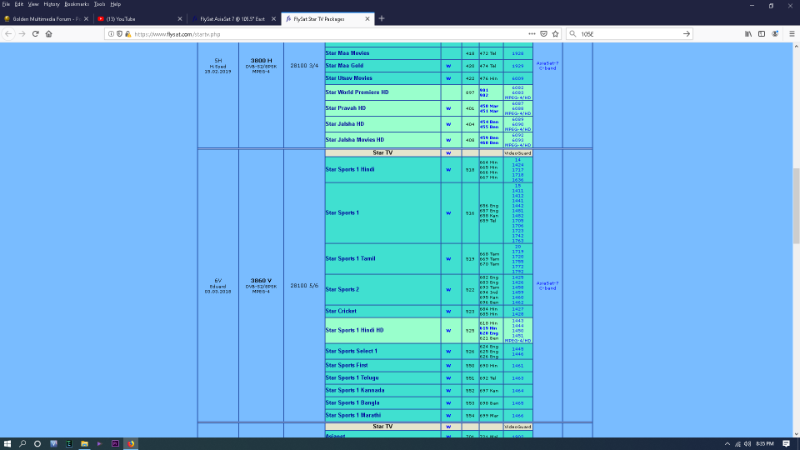This screenshot has height=450, width=800.
Task: Open the Firefox Home page icon
Action: pyautogui.click(x=49, y=34)
